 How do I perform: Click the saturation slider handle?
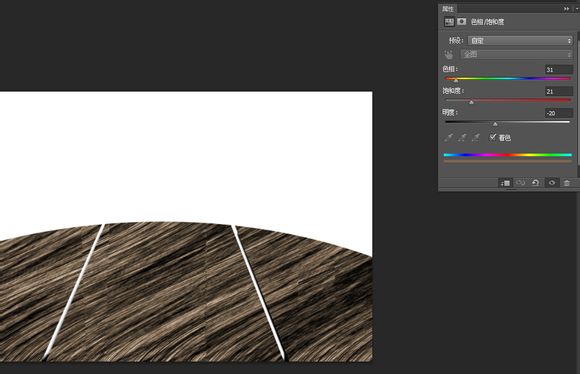471,102
